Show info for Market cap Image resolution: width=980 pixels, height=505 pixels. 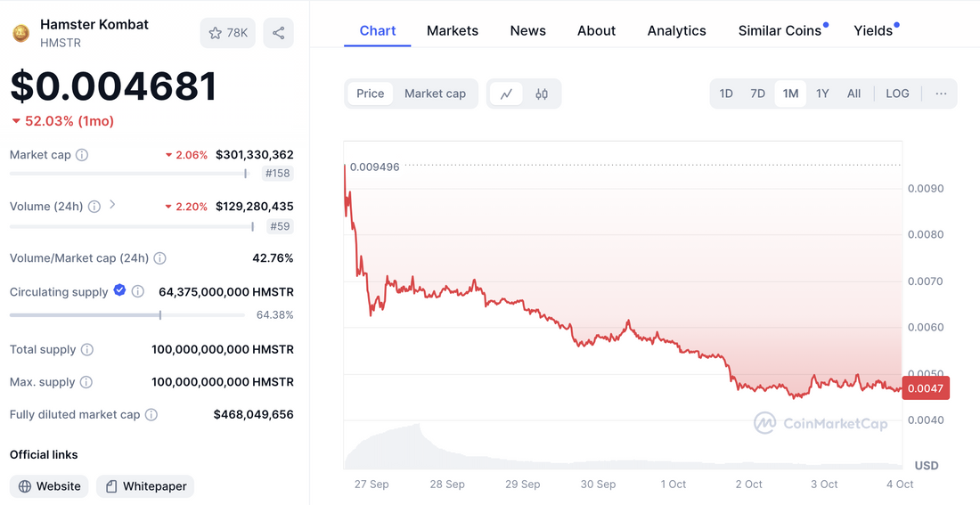coord(82,155)
